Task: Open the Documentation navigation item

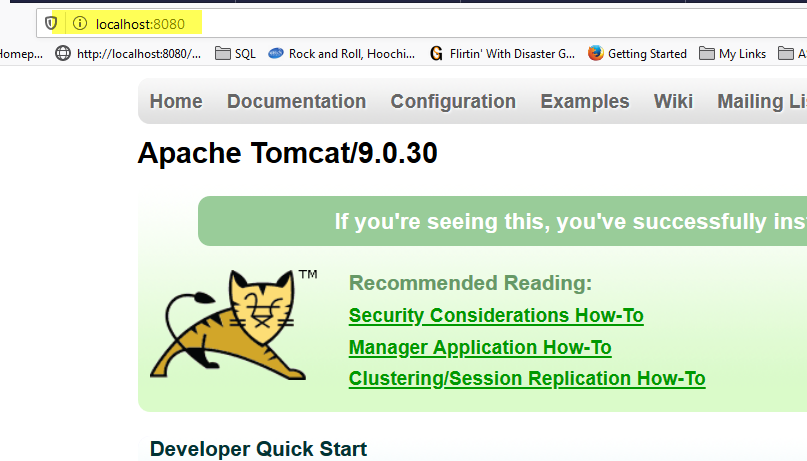Action: (296, 101)
